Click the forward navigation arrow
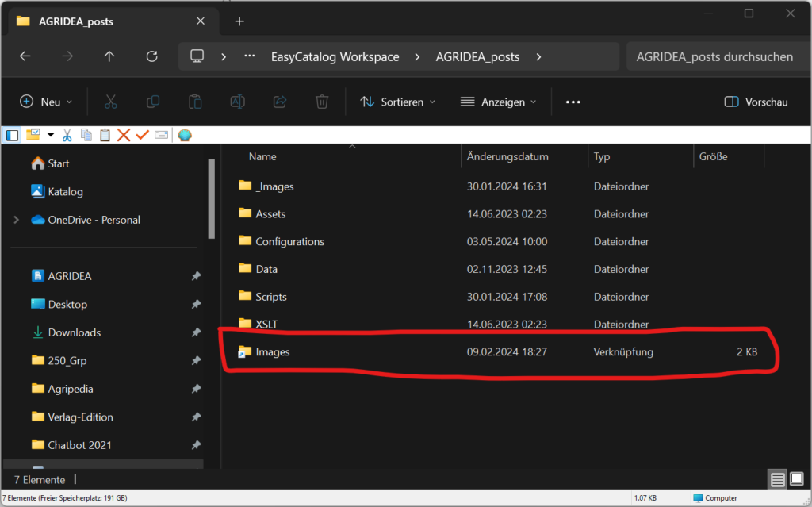 pos(67,56)
